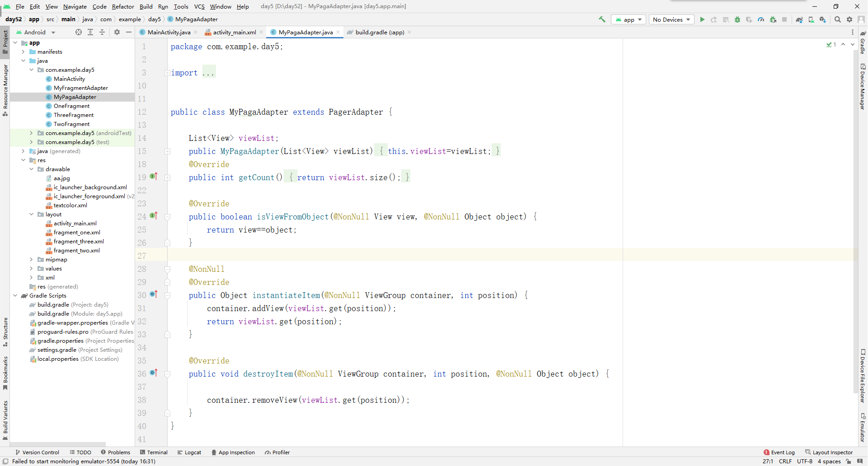
Task: Click the Search Everywhere magnifier icon
Action: (x=838, y=19)
